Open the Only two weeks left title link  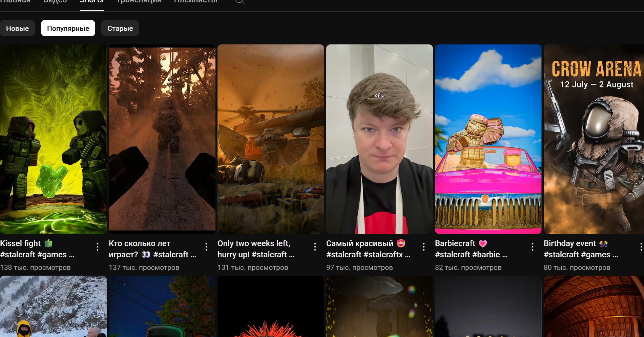coord(256,249)
